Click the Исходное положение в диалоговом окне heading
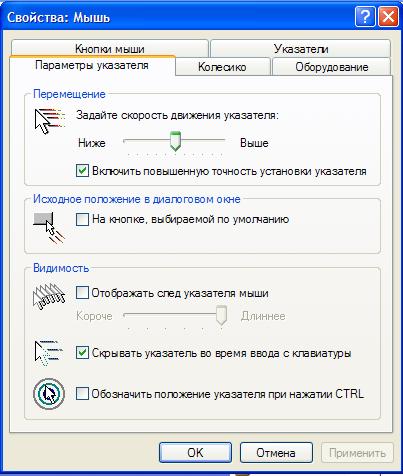This screenshot has height=476, width=403. 137,199
